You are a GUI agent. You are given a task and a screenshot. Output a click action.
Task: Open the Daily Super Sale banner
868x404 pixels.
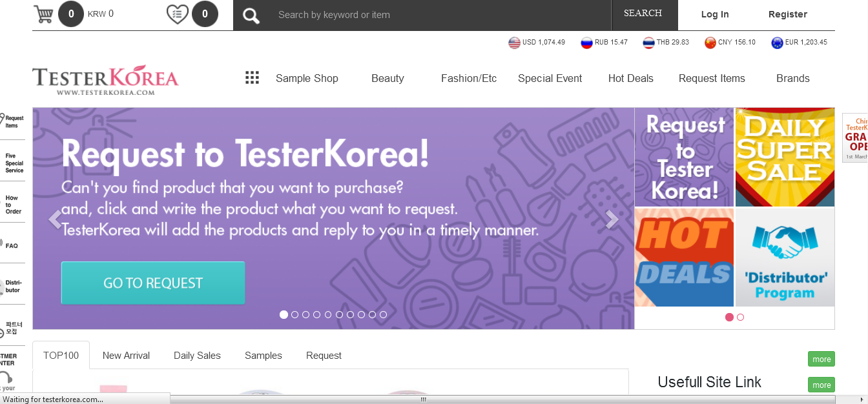[785, 157]
